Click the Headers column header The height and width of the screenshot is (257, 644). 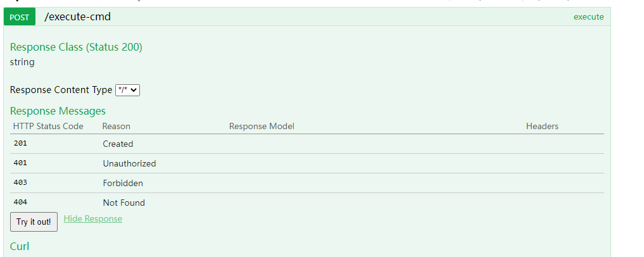tap(542, 126)
